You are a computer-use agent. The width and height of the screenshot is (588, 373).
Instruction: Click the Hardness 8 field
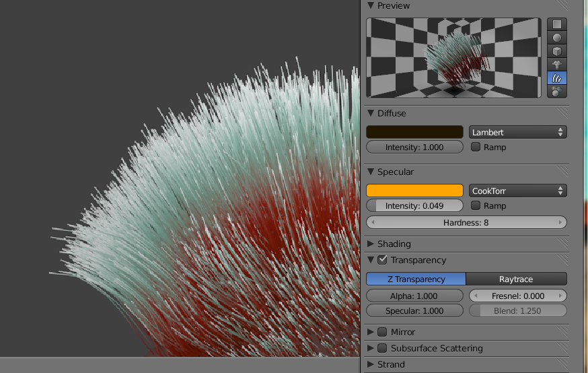pos(466,223)
